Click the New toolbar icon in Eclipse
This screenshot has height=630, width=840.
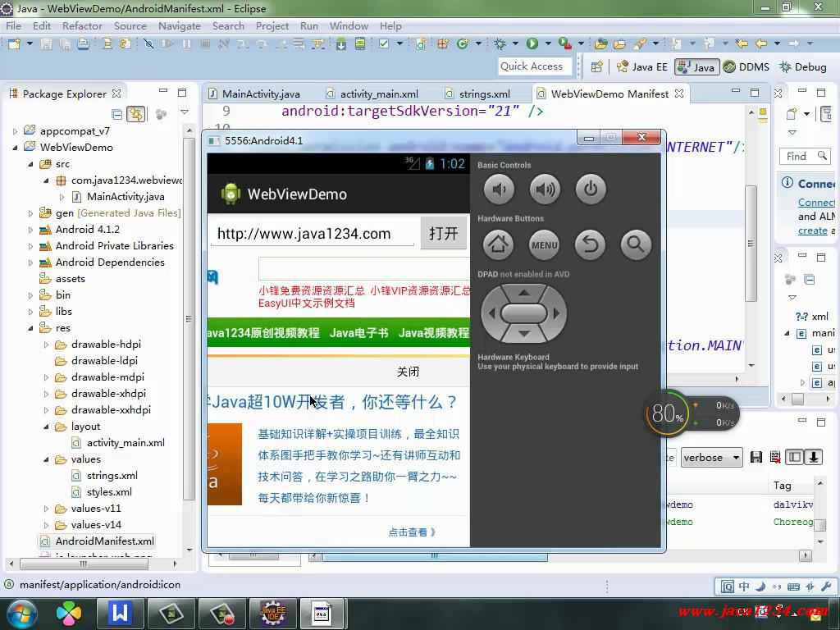[14, 44]
